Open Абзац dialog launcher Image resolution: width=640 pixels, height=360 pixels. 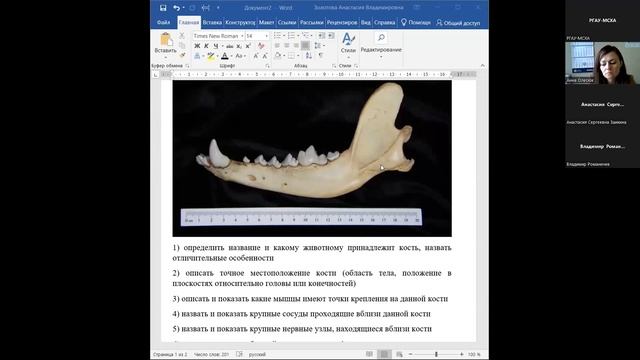tap(334, 66)
